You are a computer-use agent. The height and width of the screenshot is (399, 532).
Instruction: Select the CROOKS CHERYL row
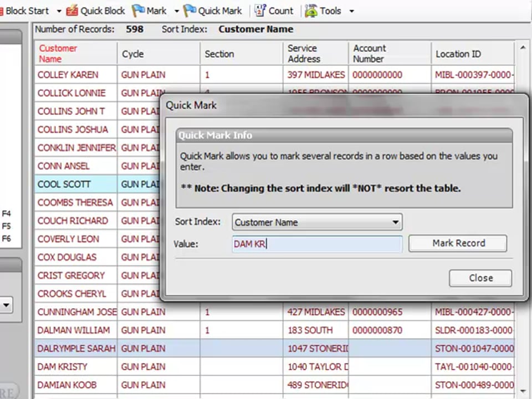(97, 294)
